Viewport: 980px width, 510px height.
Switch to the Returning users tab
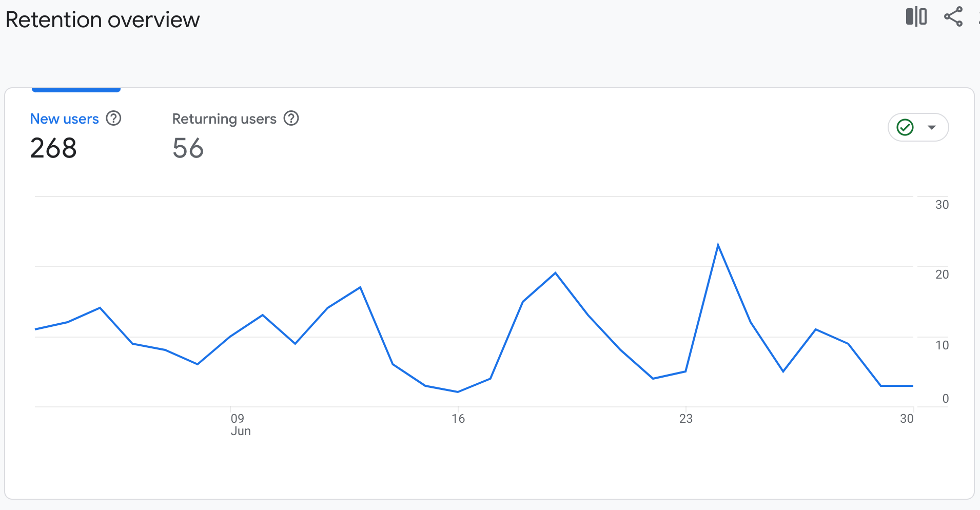[224, 119]
